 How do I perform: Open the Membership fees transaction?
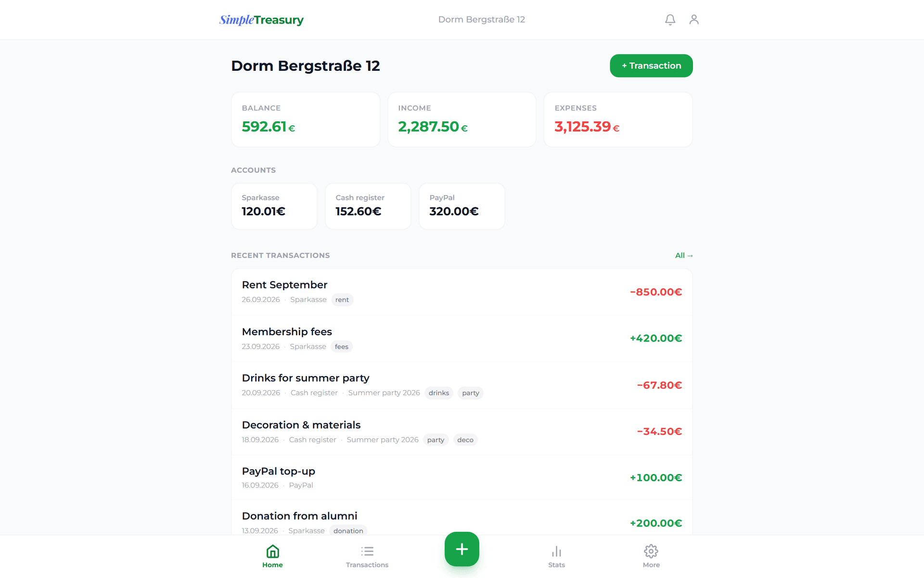point(462,339)
